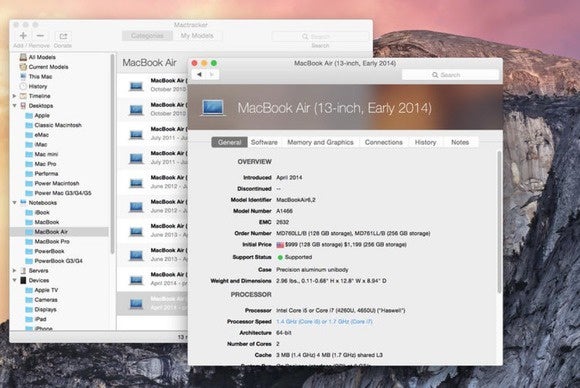The width and height of the screenshot is (580, 388).
Task: Click the Mactracker main window search field
Action: pos(320,36)
